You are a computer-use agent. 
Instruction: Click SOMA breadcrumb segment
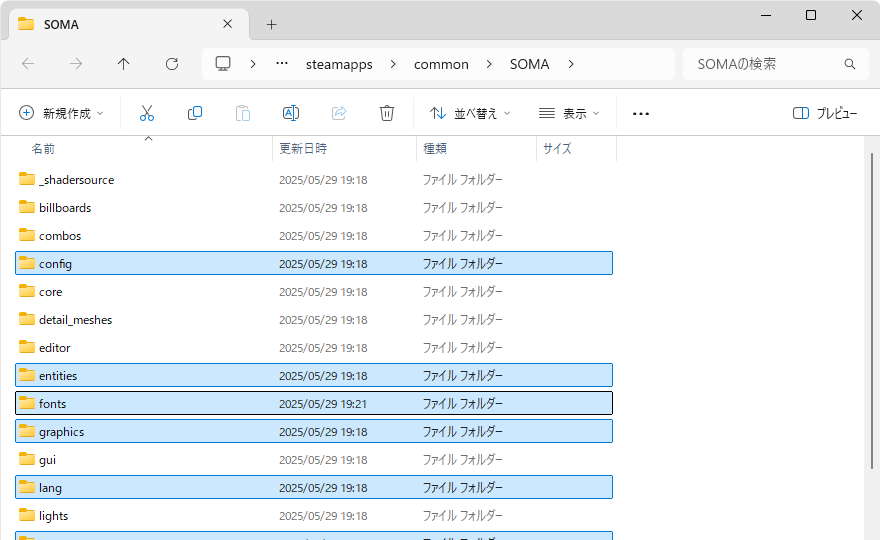529,65
